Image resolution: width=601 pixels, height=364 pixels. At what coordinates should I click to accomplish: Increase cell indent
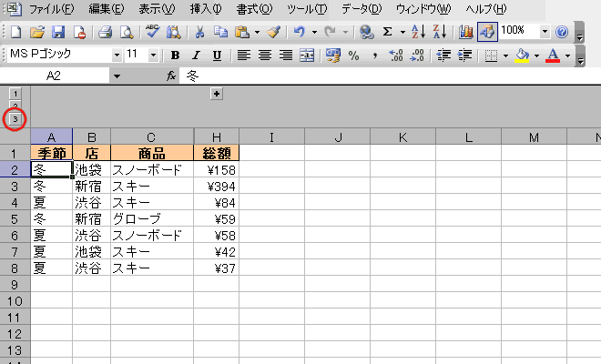464,56
